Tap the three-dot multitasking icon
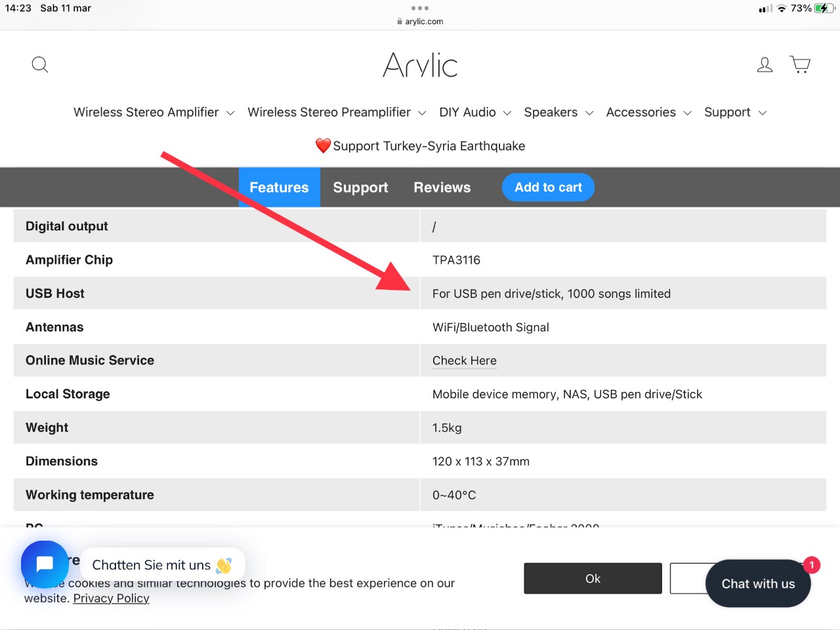 point(420,8)
